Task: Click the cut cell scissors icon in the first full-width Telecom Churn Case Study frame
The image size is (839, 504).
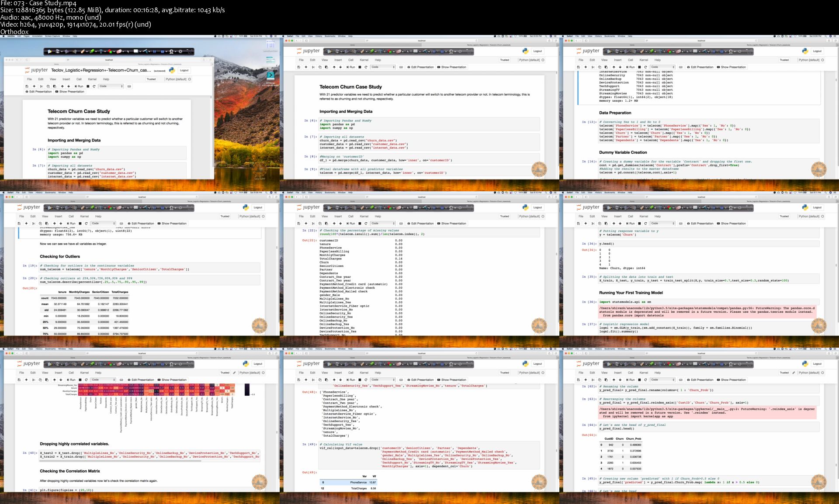Action: pos(313,67)
